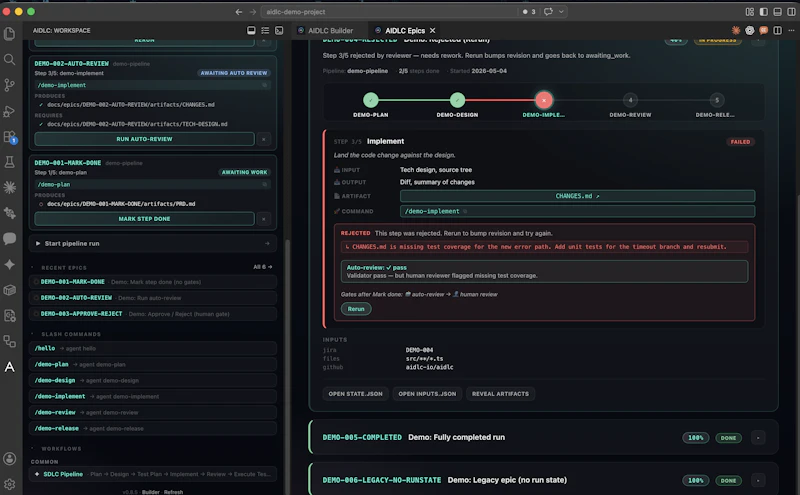Copy the /demo-plan command in DEMO-001 card
The height and width of the screenshot is (495, 800).
coord(265,185)
